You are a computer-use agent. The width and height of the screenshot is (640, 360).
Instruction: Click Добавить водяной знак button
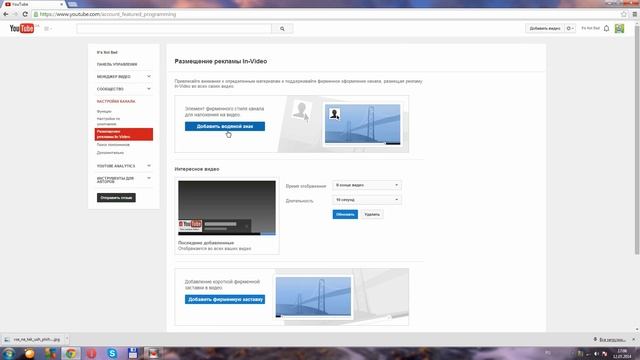point(224,127)
